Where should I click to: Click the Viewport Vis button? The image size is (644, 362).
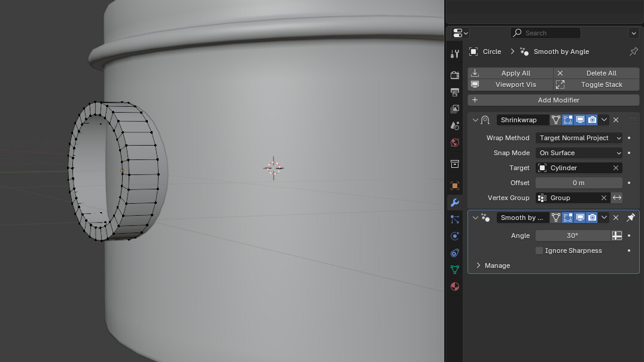click(511, 85)
